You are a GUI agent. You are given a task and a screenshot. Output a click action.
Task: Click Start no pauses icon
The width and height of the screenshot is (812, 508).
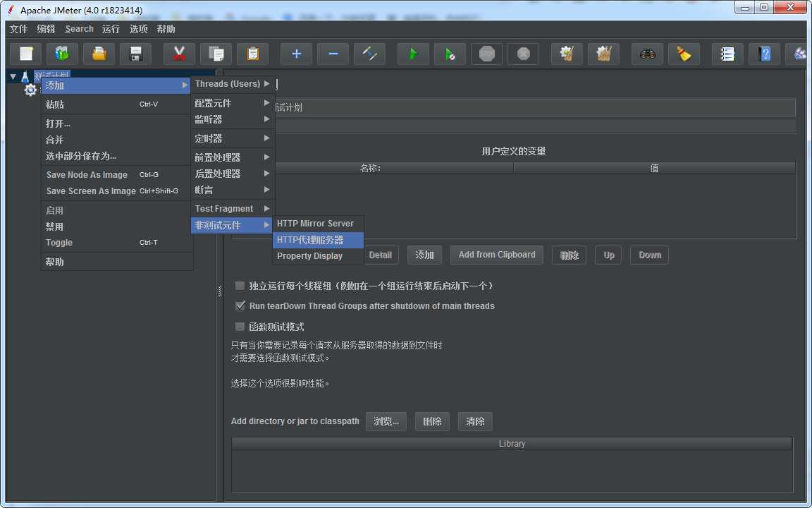click(450, 54)
